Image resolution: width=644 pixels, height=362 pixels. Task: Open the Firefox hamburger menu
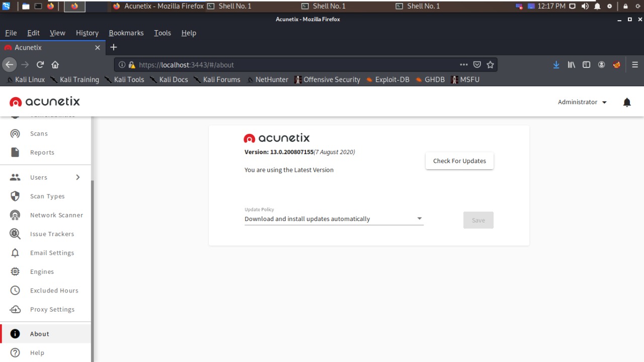[x=635, y=64]
